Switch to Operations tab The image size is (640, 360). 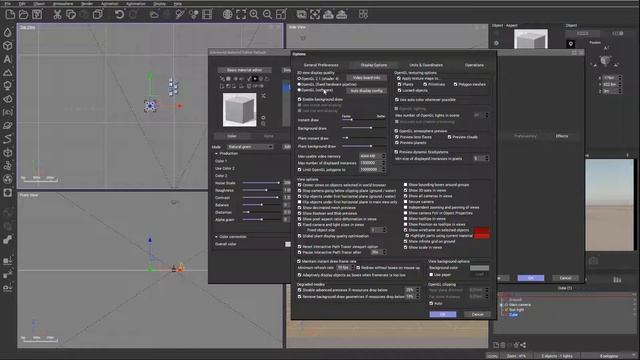point(474,65)
